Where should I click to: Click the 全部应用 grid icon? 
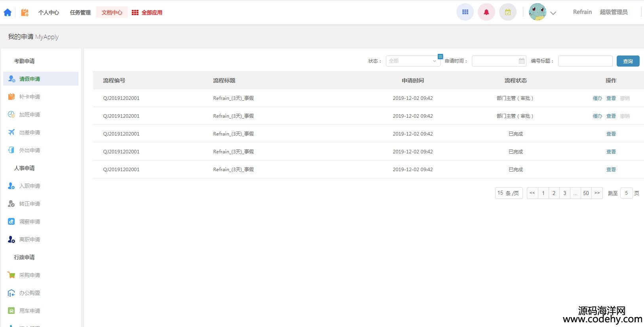(x=135, y=13)
